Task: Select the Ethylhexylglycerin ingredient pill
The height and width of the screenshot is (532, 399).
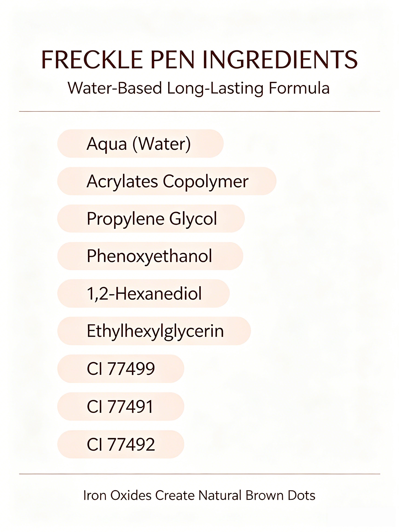Action: (154, 331)
